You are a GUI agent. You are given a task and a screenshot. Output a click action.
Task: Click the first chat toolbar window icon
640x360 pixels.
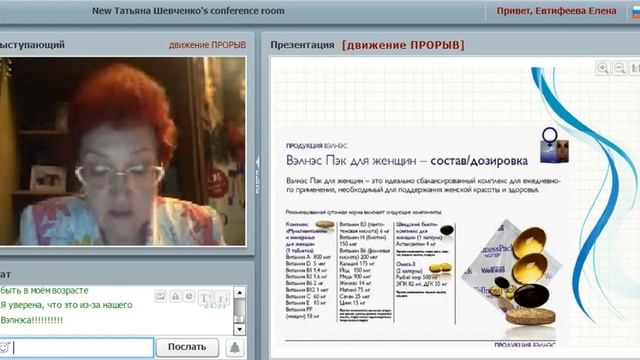[160, 296]
